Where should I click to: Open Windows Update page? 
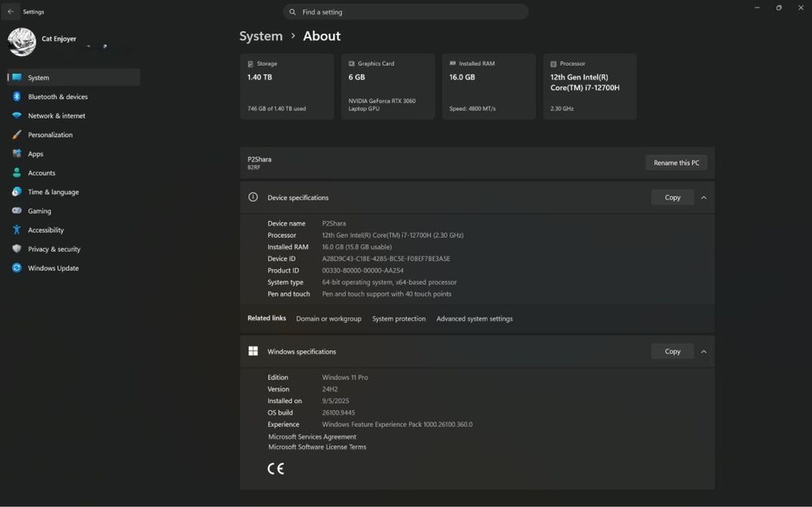click(74, 268)
